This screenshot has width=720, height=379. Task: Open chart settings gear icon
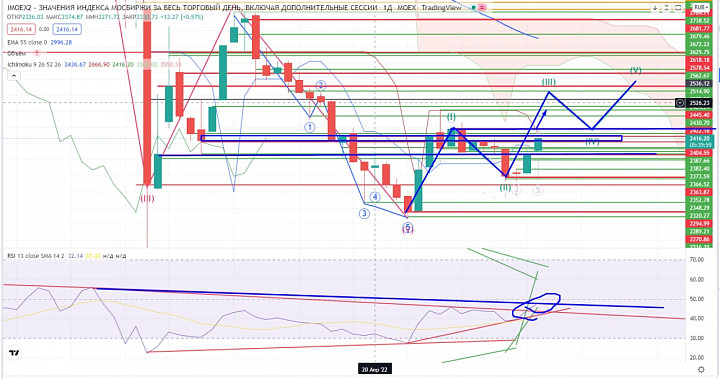point(701,369)
